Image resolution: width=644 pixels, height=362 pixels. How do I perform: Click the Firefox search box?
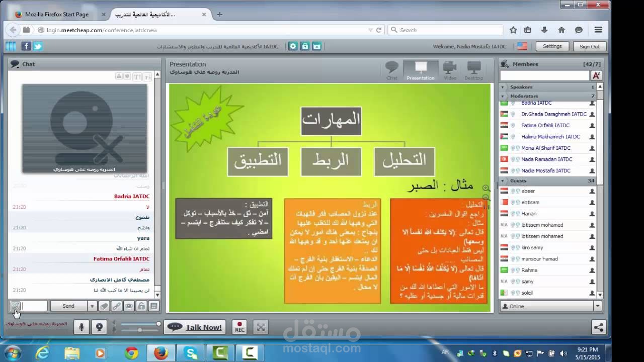point(446,30)
